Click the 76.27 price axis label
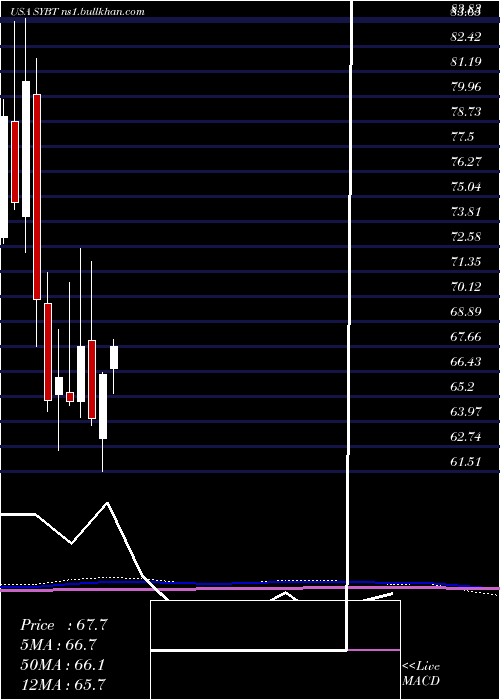The width and height of the screenshot is (500, 700). point(466,162)
